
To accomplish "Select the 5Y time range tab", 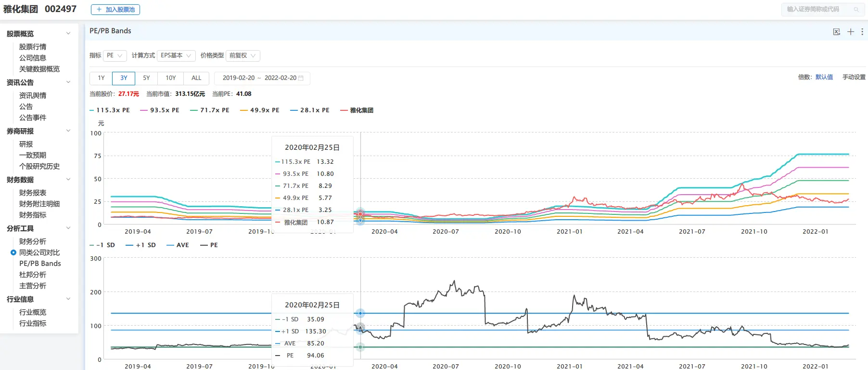I will pos(146,78).
